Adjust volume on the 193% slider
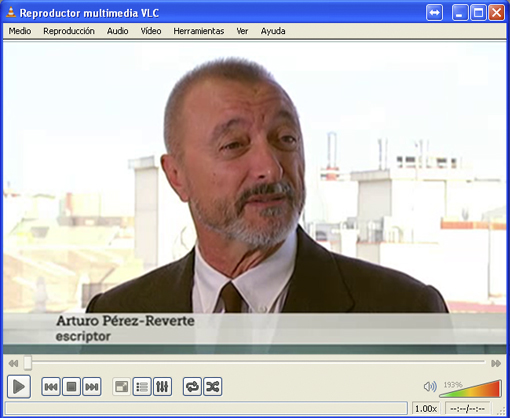This screenshot has width=510, height=418. click(470, 389)
